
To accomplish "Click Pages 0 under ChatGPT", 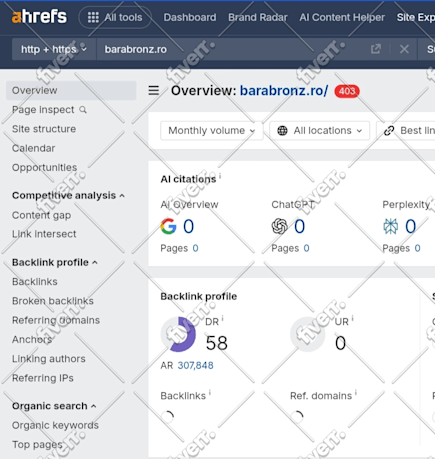I will 290,248.
